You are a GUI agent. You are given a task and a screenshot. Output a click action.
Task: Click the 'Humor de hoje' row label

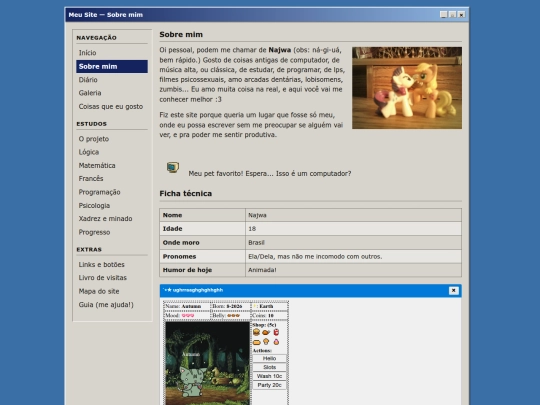click(202, 270)
